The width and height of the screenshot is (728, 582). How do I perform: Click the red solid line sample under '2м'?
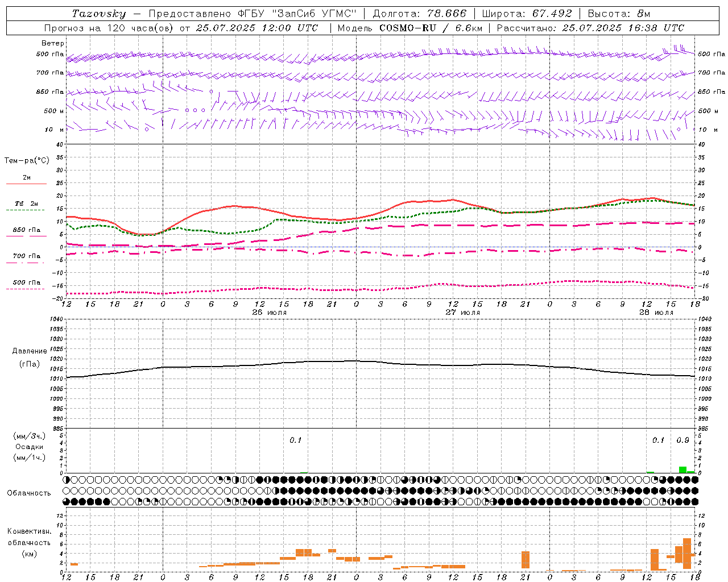click(x=27, y=184)
